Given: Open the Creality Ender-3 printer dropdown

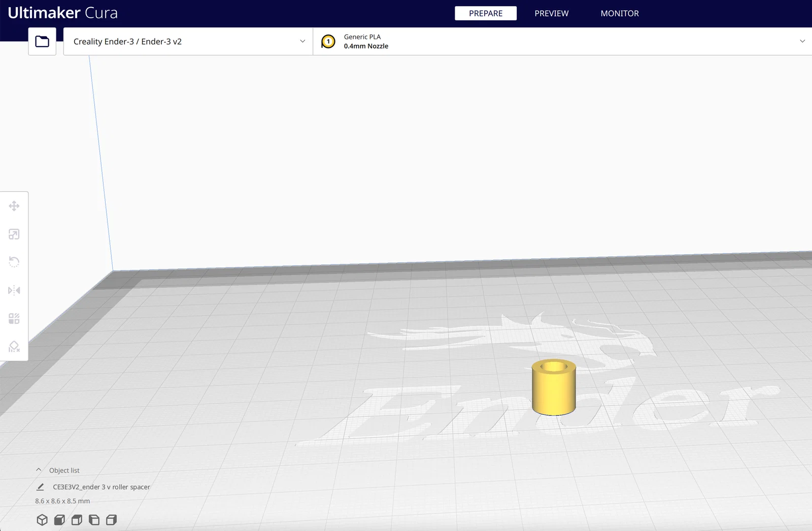Looking at the screenshot, I should click(188, 42).
